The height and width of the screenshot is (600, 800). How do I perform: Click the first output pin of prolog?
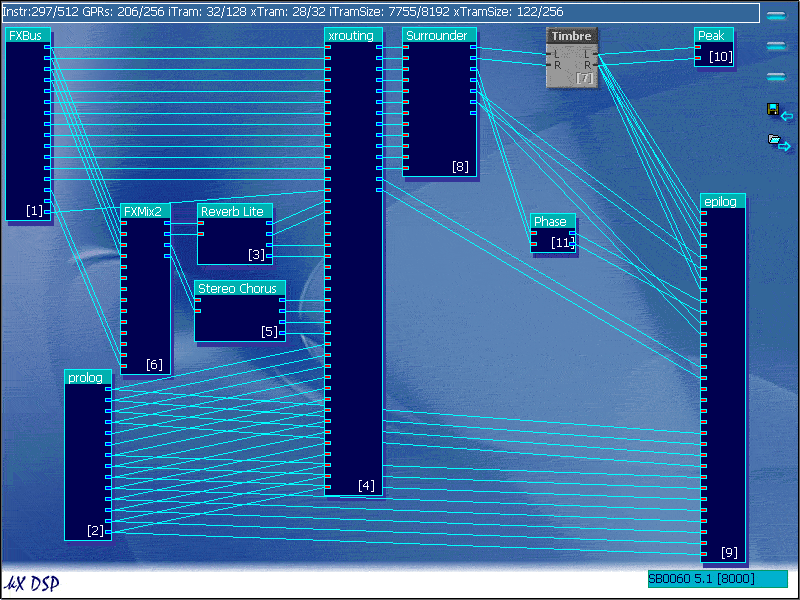pos(108,389)
